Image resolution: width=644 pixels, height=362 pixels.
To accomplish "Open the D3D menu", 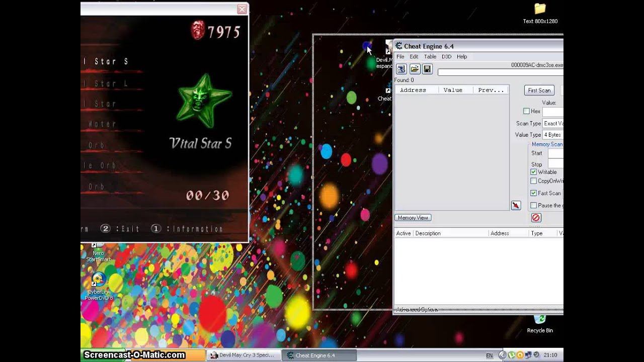I will tap(446, 57).
